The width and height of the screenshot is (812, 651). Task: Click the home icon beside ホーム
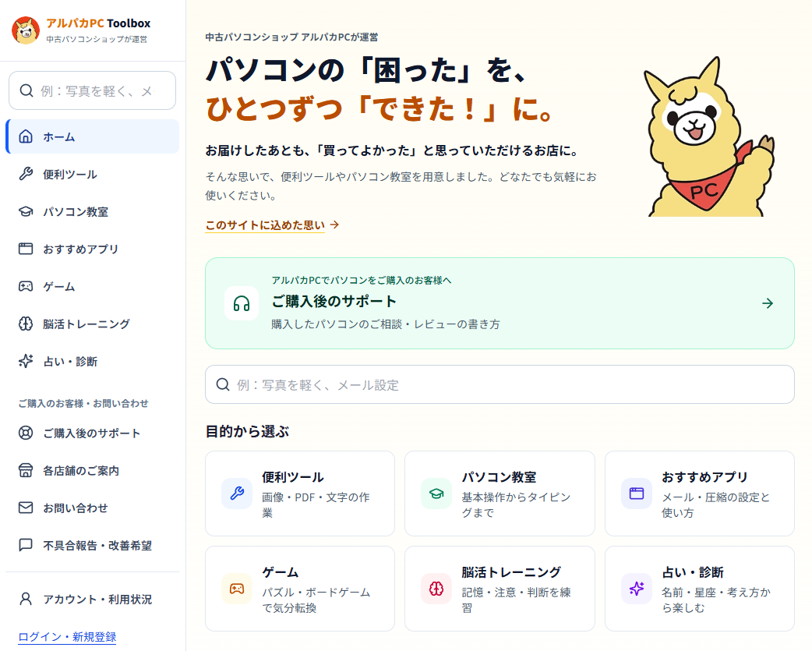click(x=26, y=136)
